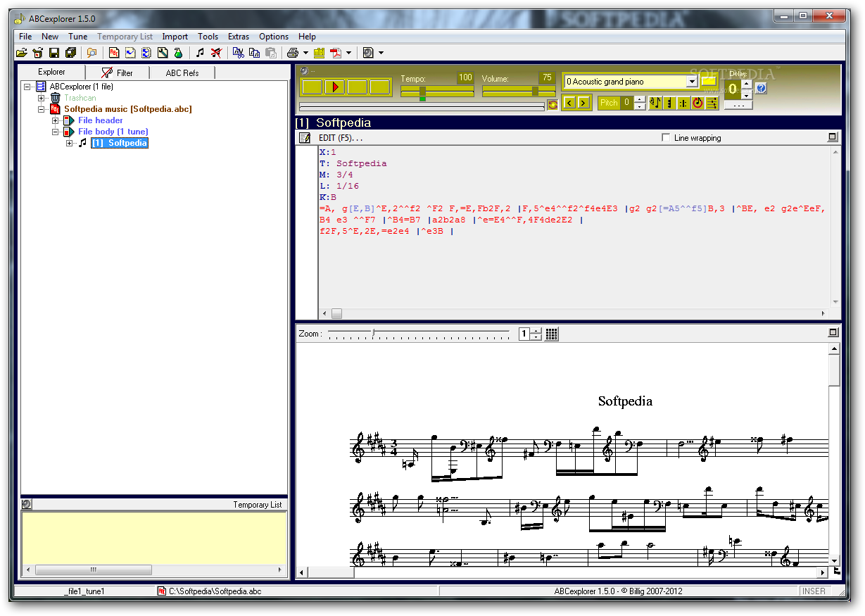Click the File header tree label
The width and height of the screenshot is (865, 616).
(101, 120)
